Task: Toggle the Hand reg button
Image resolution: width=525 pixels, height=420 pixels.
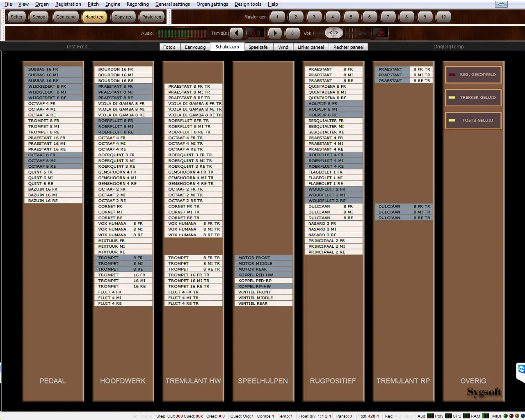Action: (x=94, y=17)
